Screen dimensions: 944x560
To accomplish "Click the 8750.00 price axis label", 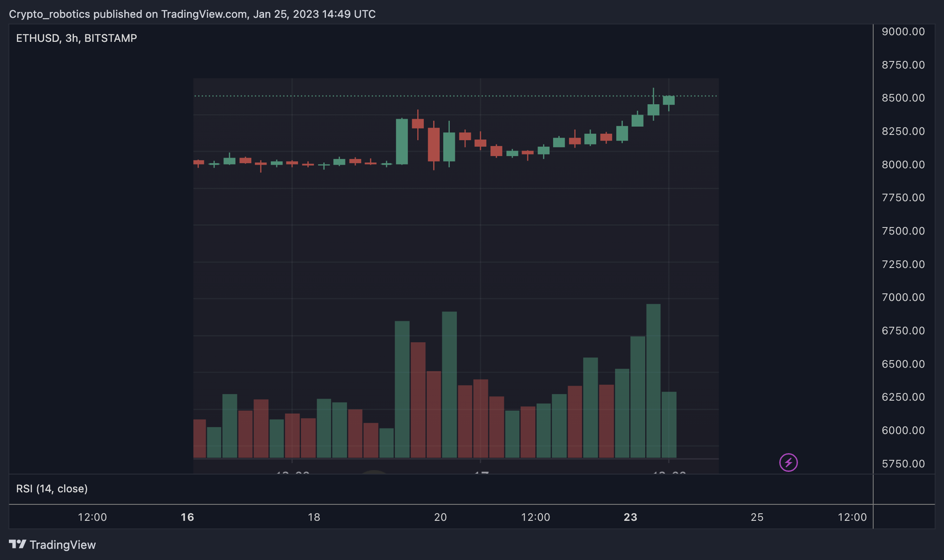I will [903, 65].
